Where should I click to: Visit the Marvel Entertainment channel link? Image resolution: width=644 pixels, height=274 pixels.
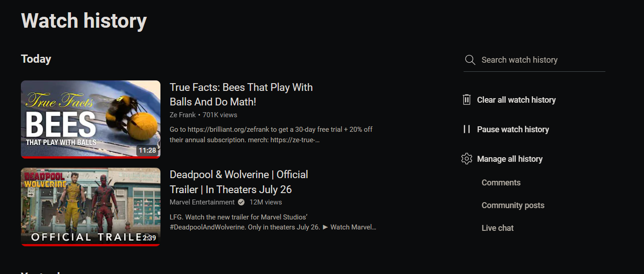click(202, 202)
